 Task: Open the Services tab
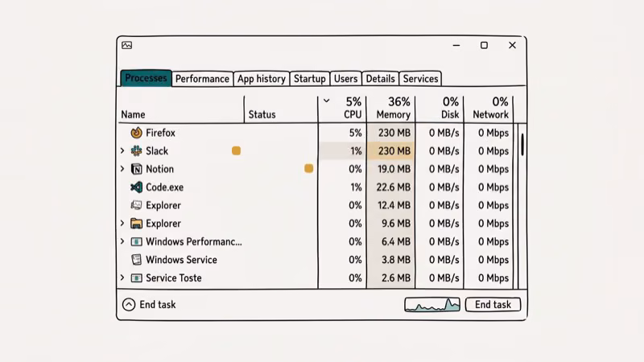click(420, 78)
